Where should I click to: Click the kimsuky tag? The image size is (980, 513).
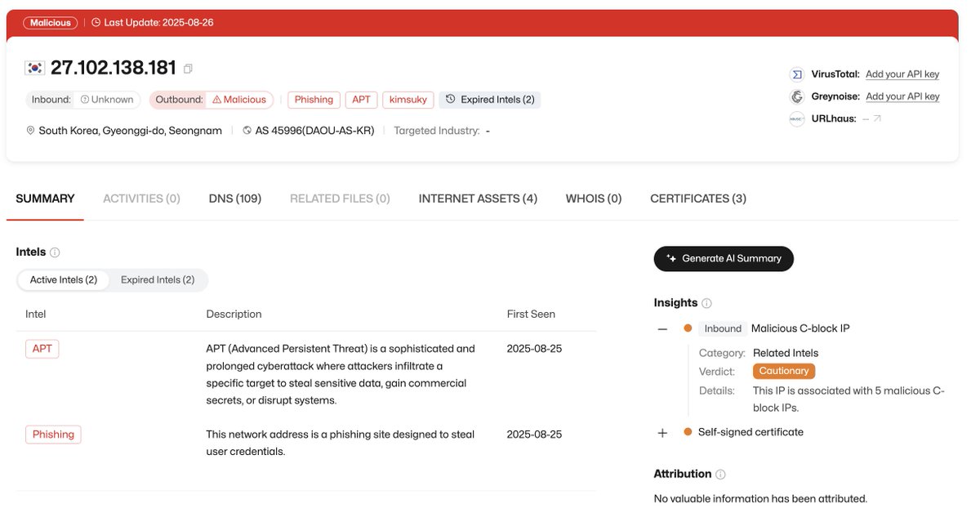pos(408,100)
